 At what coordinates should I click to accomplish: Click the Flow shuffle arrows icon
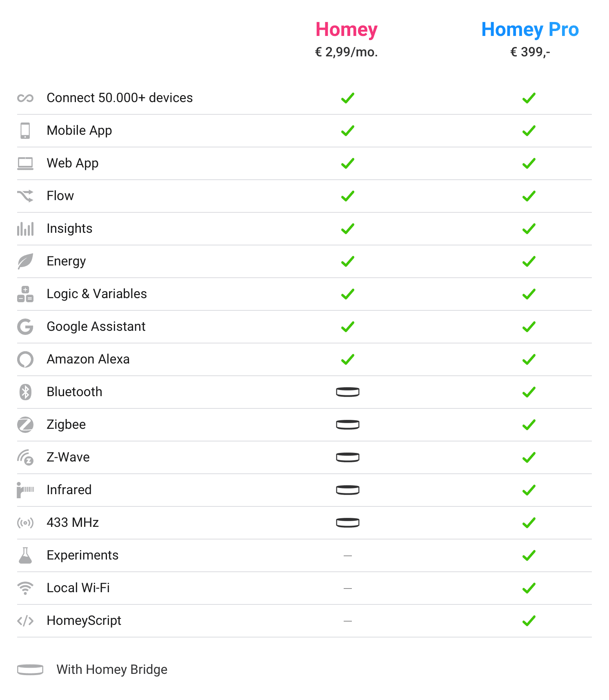pos(25,196)
